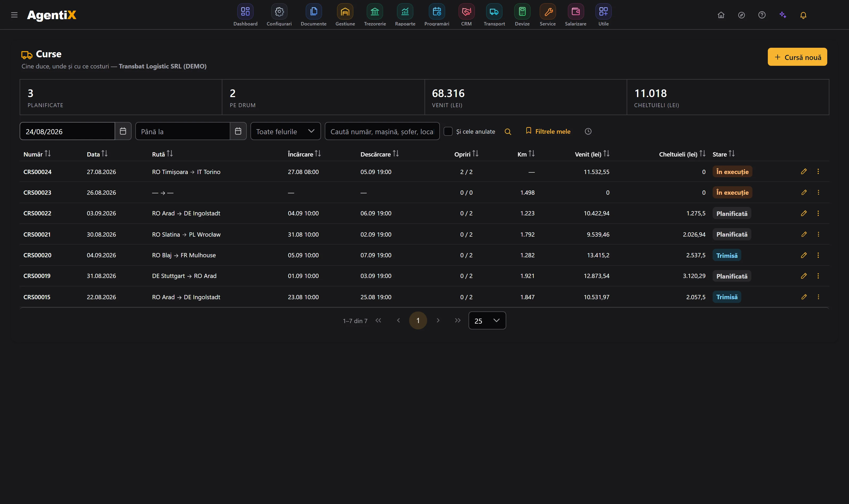This screenshot has width=849, height=504.
Task: Click the 'Cursă nouă' button
Action: point(797,57)
